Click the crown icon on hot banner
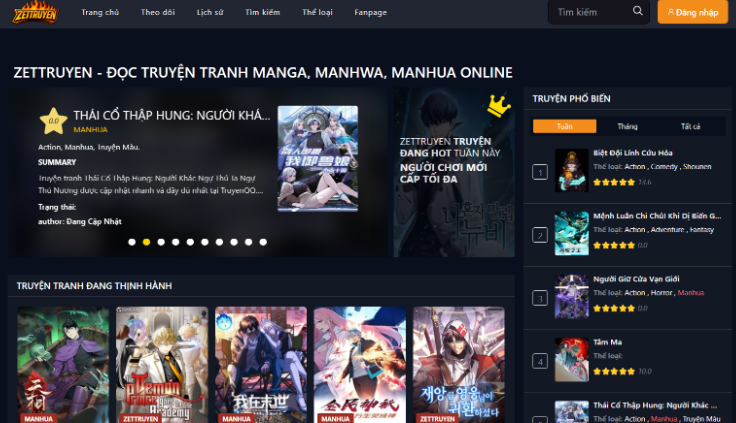The height and width of the screenshot is (423, 736). (x=497, y=104)
